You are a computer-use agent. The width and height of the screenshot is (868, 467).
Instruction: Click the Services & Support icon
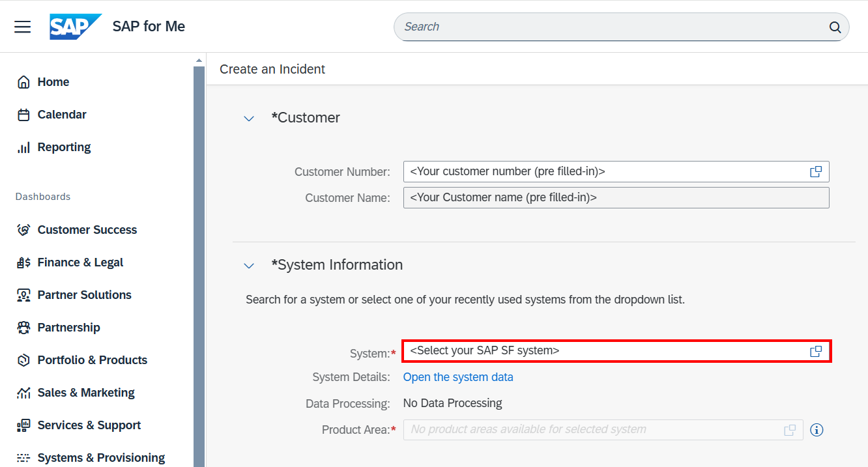point(23,425)
